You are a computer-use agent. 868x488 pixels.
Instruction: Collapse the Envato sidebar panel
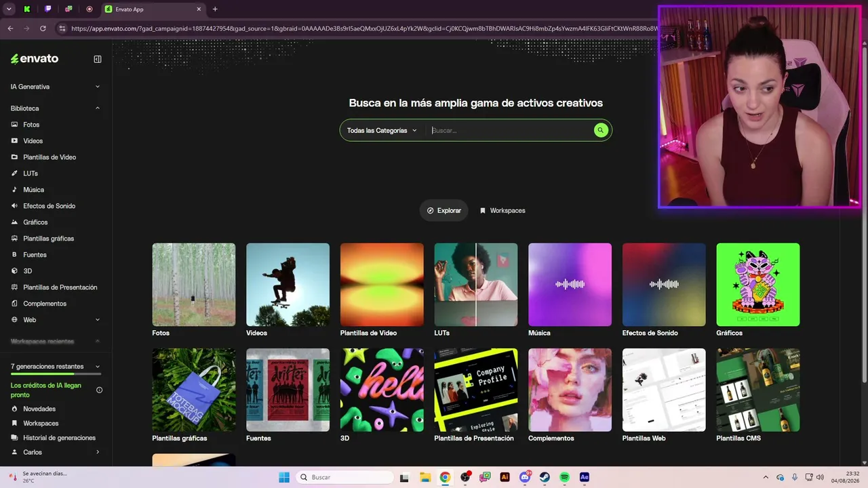98,59
